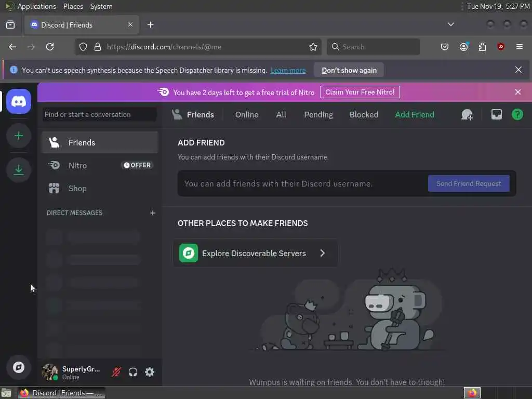532x399 pixels.
Task: Select the All friends tab
Action: click(x=281, y=115)
